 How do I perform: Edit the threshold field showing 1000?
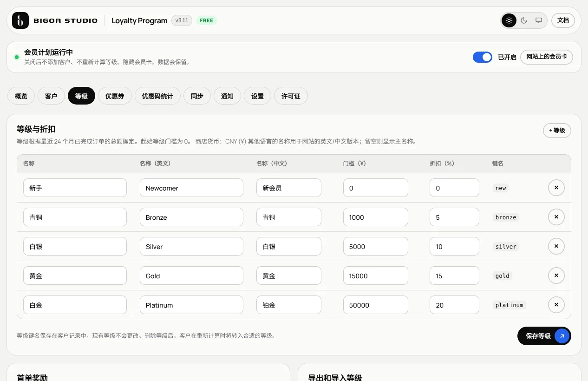(x=376, y=217)
